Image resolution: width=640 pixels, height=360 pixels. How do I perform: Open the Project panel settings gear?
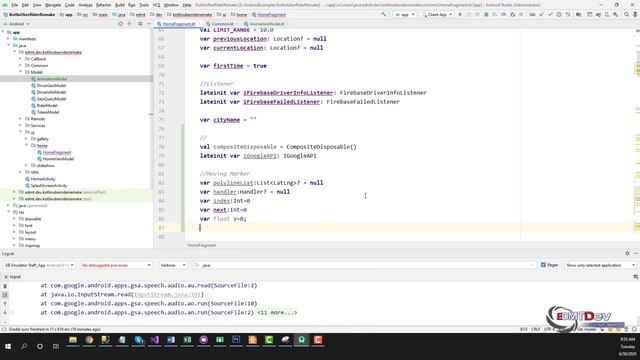pyautogui.click(x=140, y=24)
